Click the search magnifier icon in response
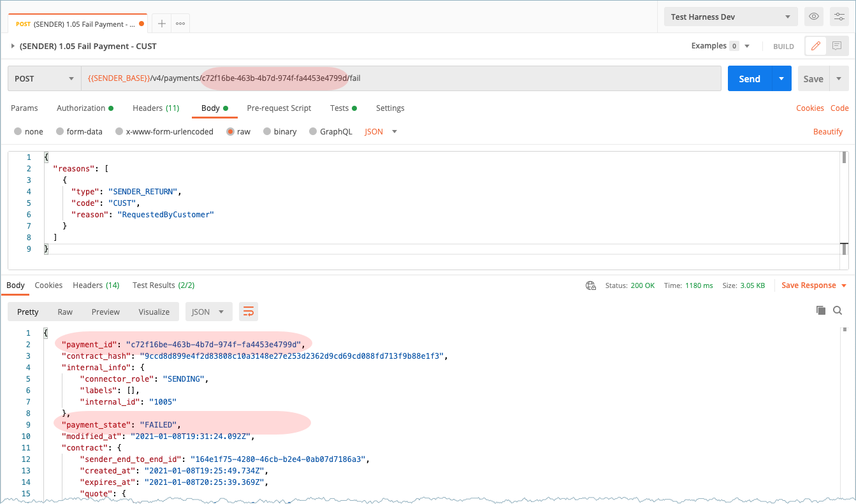The image size is (856, 504). (x=838, y=310)
